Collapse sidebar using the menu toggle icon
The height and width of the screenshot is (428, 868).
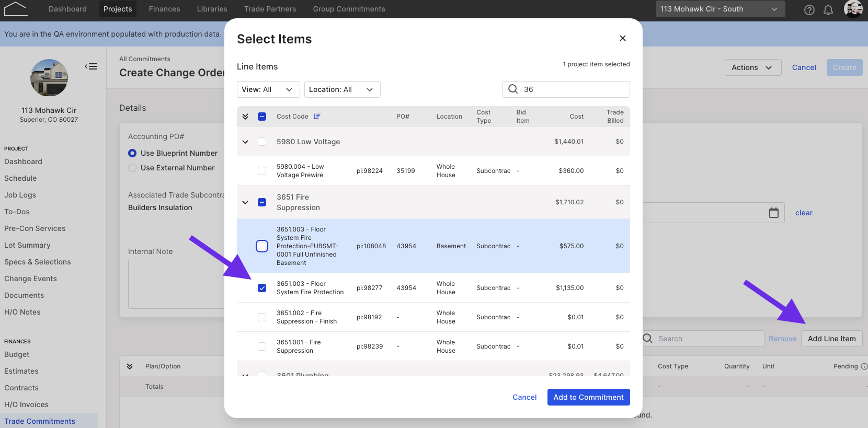(92, 66)
